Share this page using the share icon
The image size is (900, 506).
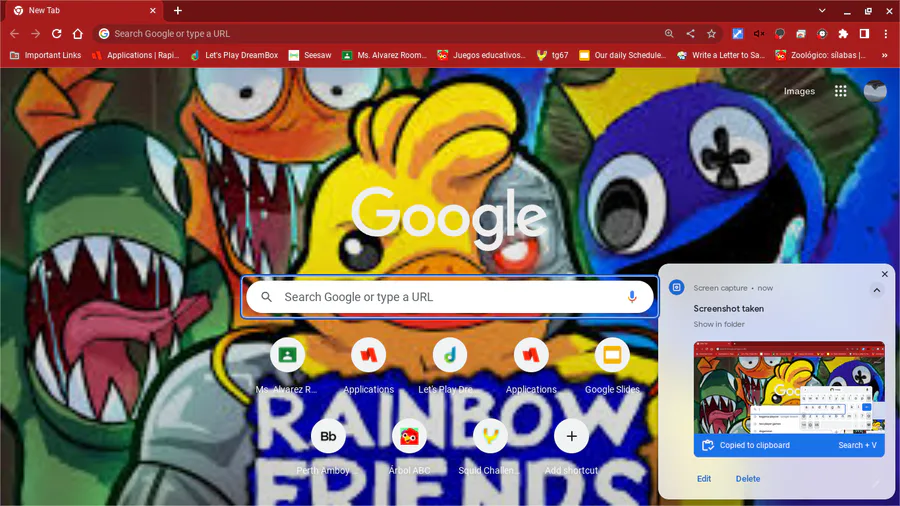tap(690, 34)
